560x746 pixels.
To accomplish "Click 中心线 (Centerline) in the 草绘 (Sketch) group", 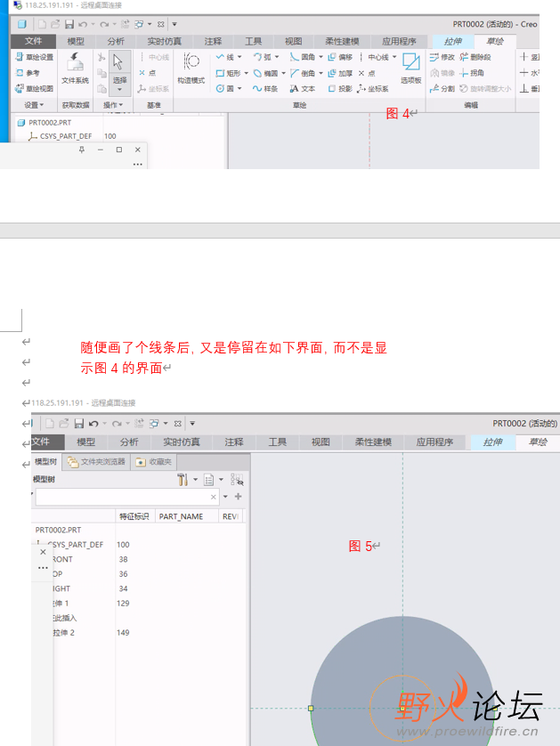I will [x=374, y=57].
